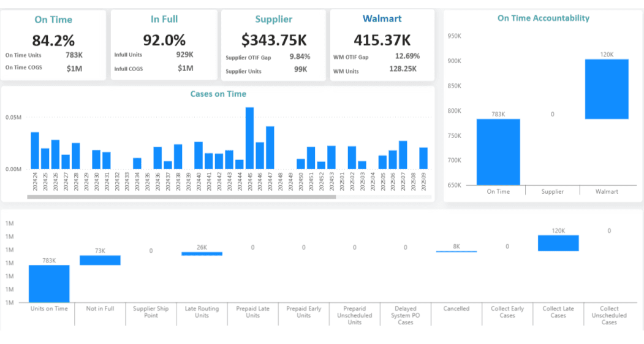Select the Infull Units value 929K
The height and width of the screenshot is (344, 644).
(x=185, y=55)
